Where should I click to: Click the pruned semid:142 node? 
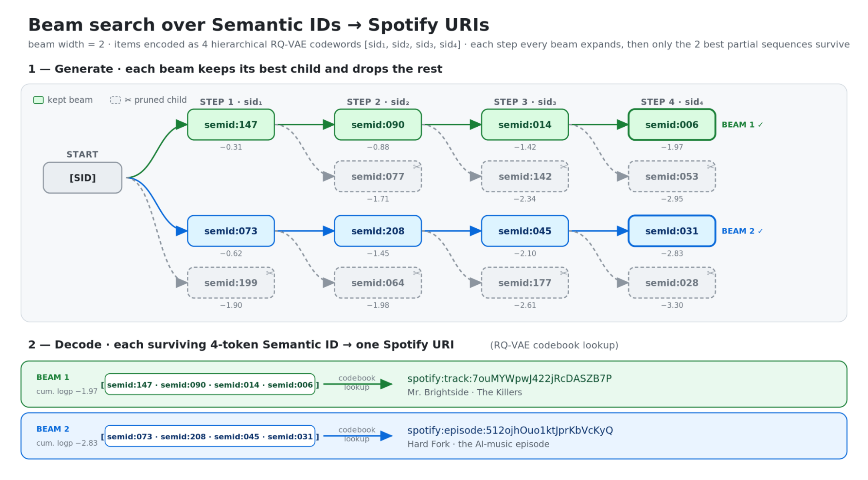click(525, 176)
